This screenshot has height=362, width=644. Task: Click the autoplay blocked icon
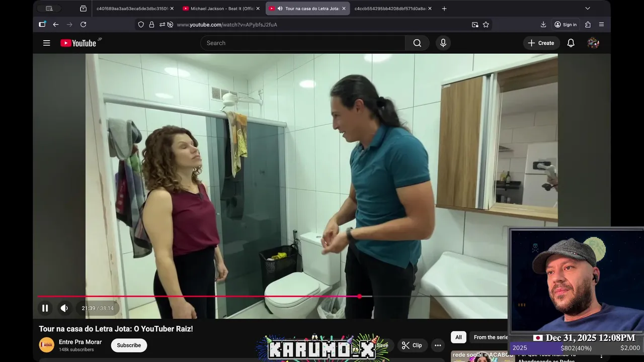point(170,25)
